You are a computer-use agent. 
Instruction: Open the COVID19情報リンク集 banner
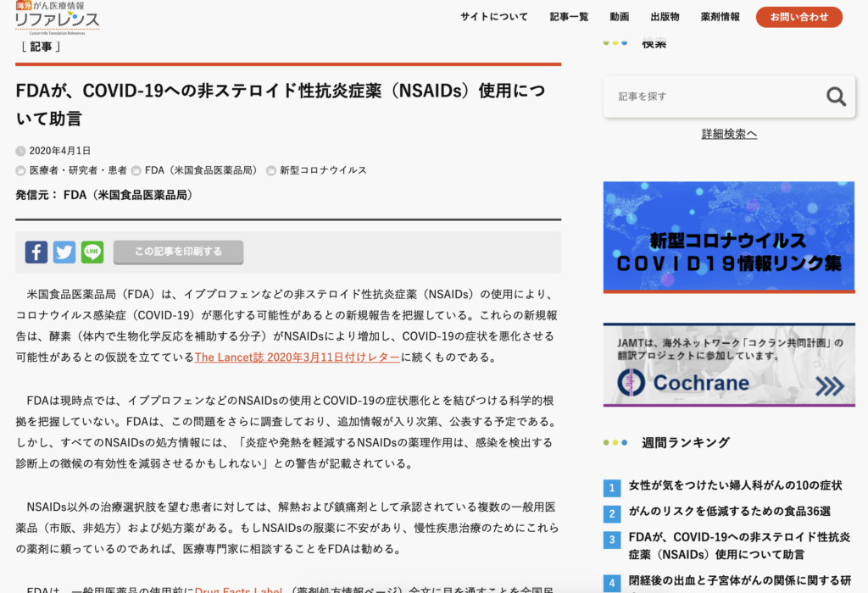[729, 237]
